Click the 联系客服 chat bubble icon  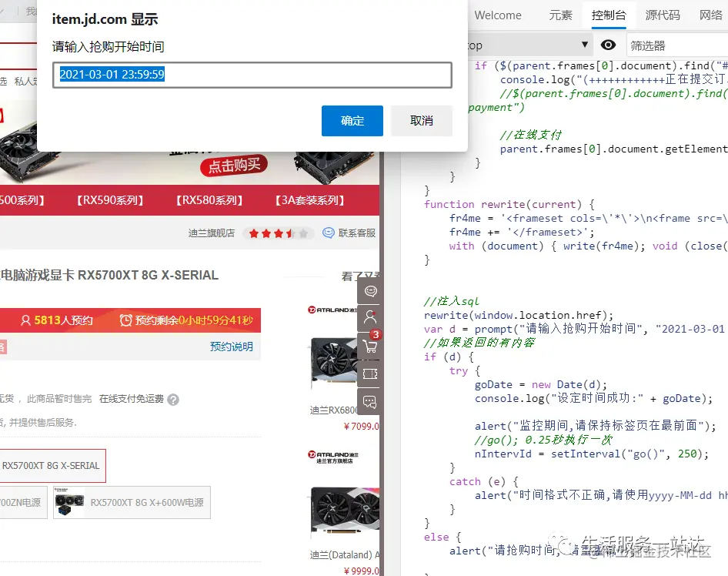coord(329,233)
